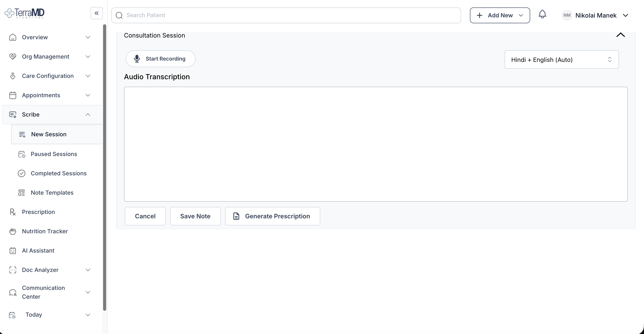This screenshot has height=334, width=644.
Task: Click Generate Prescription
Action: [272, 216]
